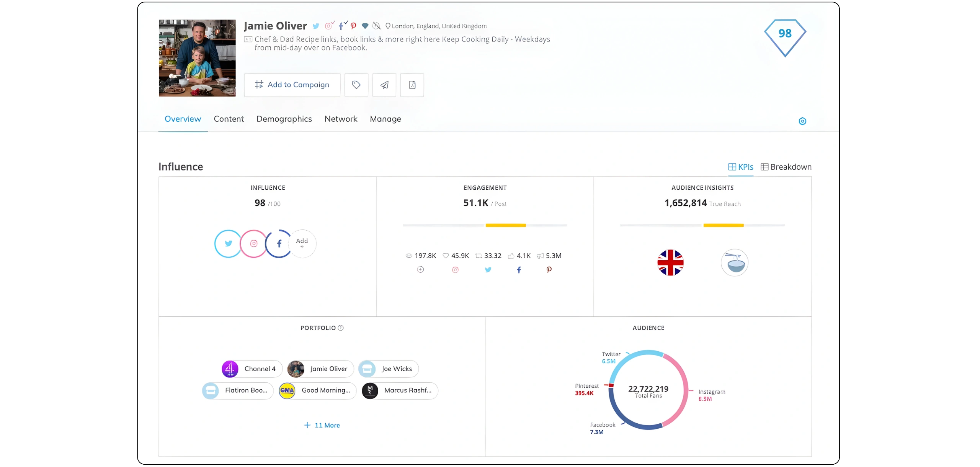980x467 pixels.
Task: Click the Add network circle button
Action: tap(302, 244)
